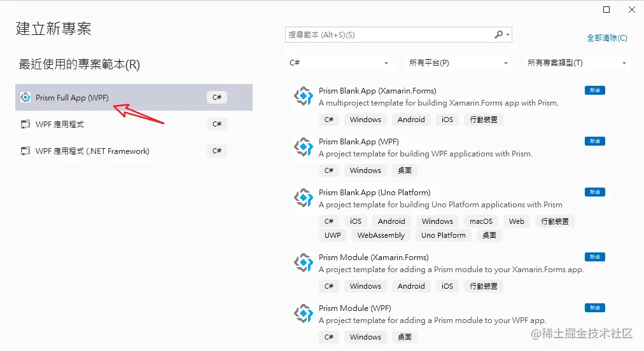Click the UWP tag under Uno Platform template

(x=333, y=235)
